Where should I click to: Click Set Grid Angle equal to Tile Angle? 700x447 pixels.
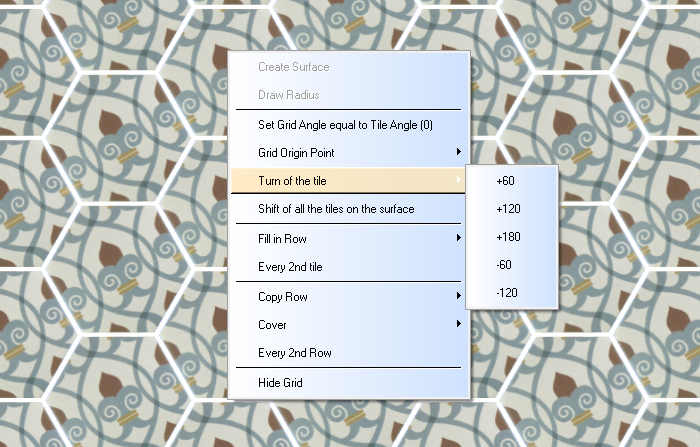tap(345, 125)
